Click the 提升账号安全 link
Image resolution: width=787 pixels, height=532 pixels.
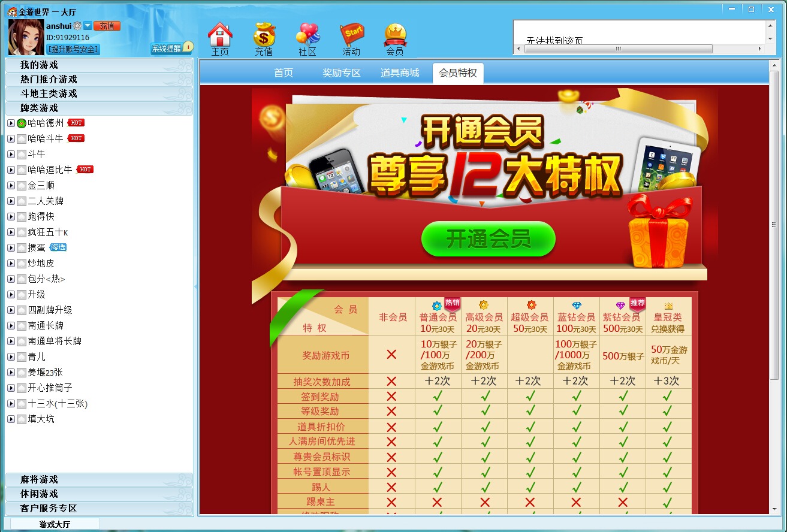pos(73,49)
